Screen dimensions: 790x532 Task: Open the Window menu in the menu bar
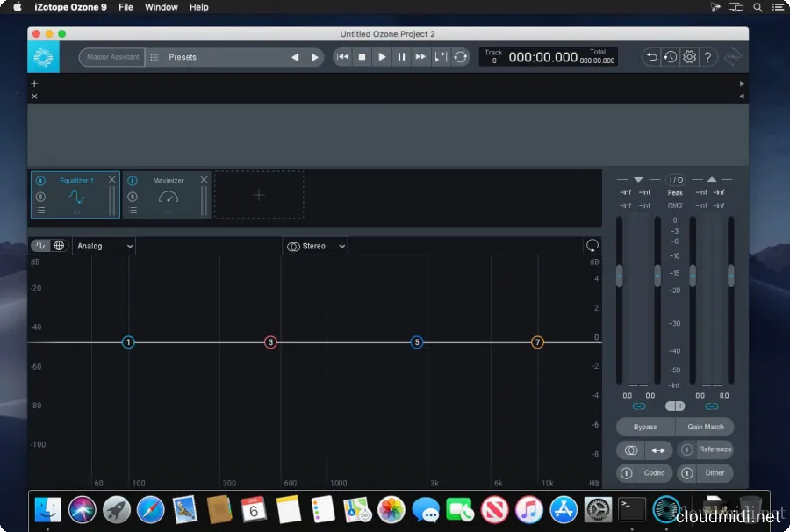coord(161,7)
